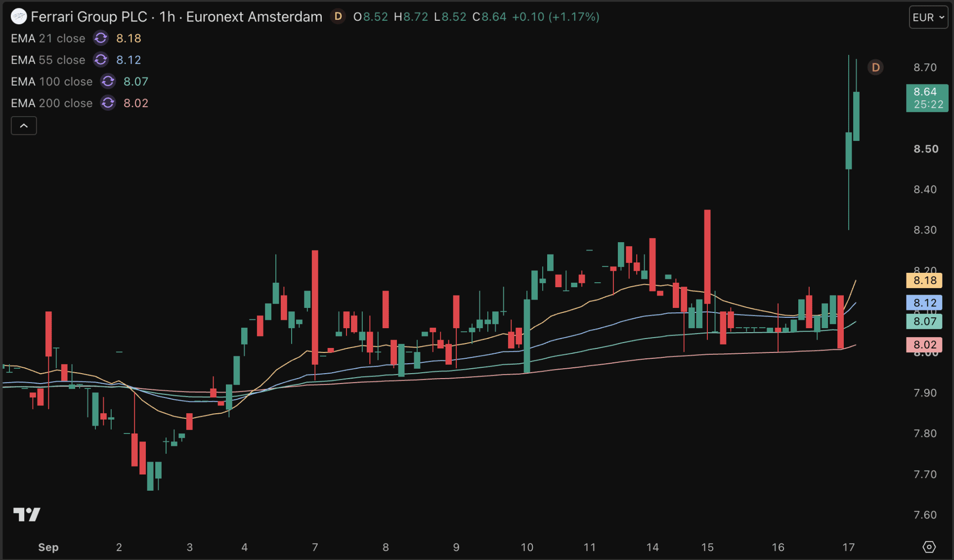Click the close value C8.64 in header
This screenshot has width=954, height=560.
click(489, 17)
